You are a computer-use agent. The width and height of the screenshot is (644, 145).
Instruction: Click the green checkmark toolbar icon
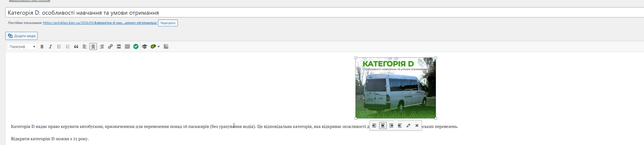136,46
